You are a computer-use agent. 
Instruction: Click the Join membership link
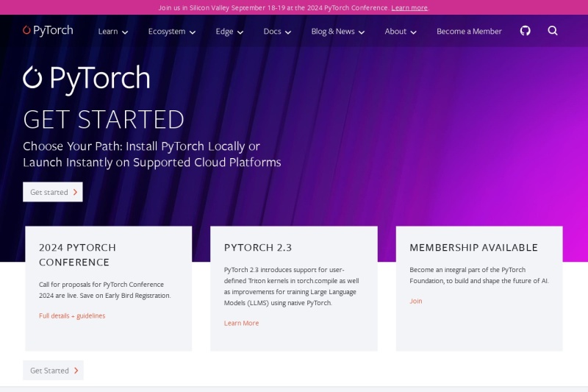click(415, 301)
